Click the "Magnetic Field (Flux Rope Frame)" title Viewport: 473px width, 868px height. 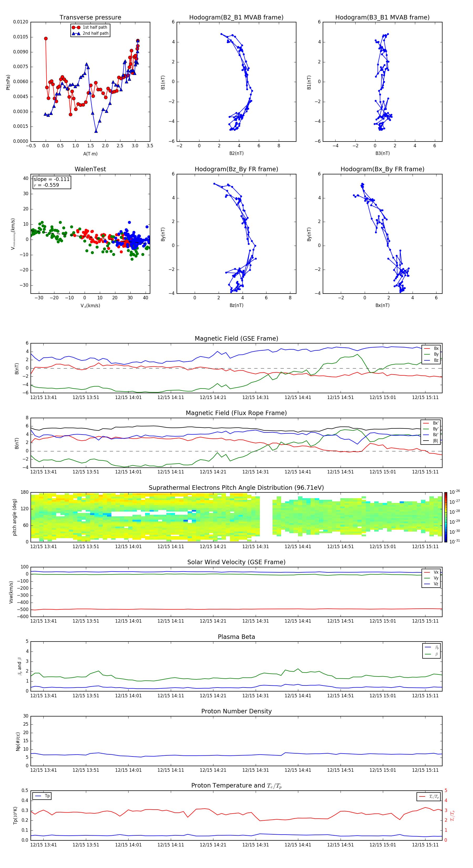[x=236, y=413]
